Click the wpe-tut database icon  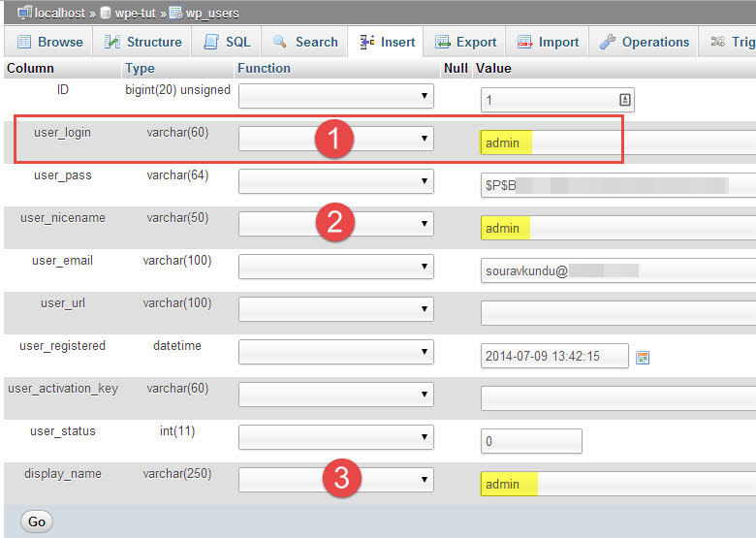[x=105, y=13]
